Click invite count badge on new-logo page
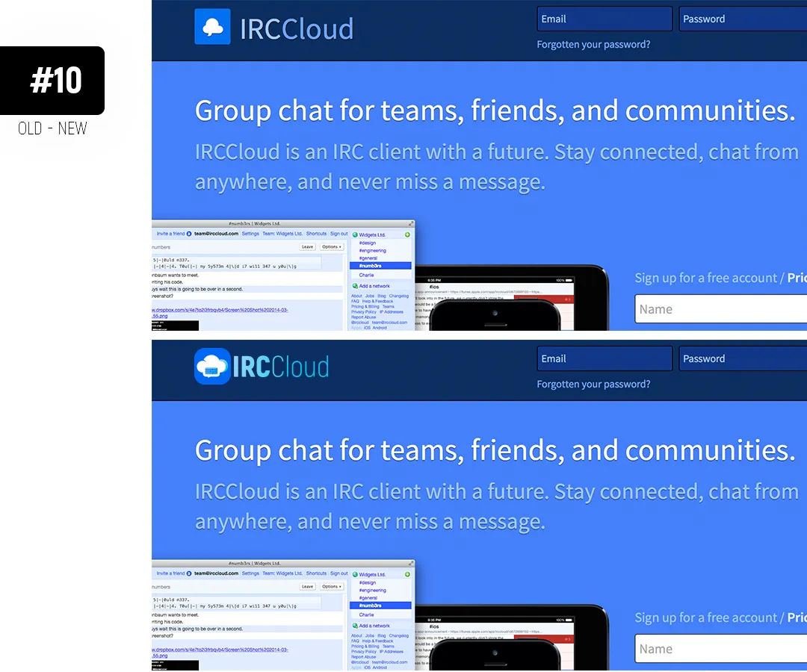 [x=189, y=573]
